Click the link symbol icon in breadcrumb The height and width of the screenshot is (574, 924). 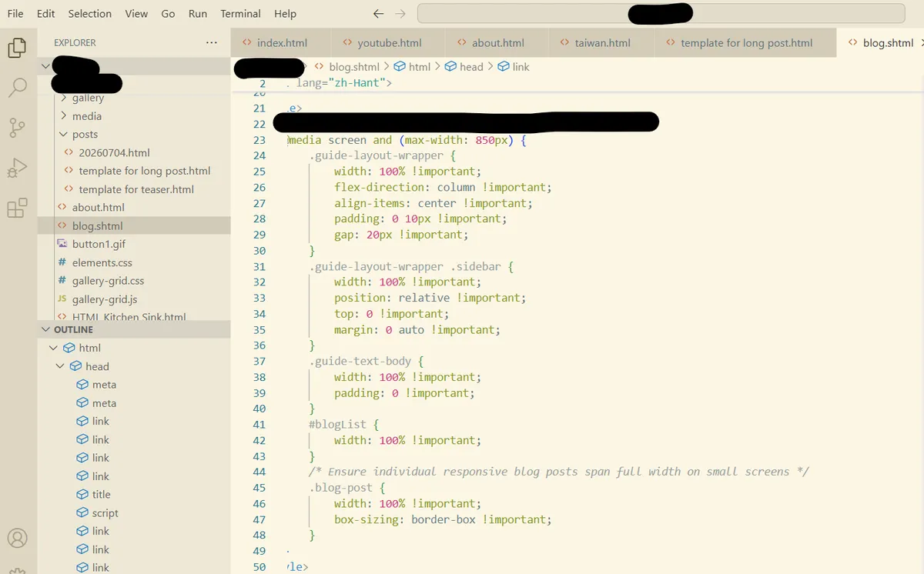point(504,67)
